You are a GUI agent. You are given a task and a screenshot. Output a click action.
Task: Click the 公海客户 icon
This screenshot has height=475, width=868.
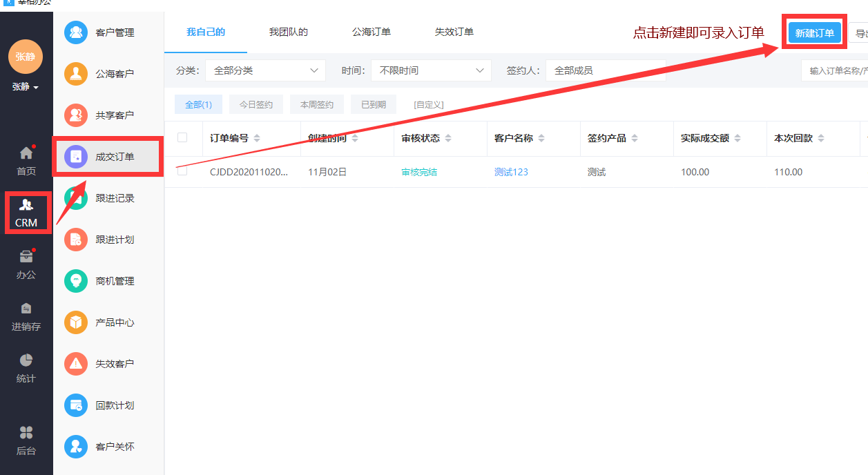click(76, 74)
